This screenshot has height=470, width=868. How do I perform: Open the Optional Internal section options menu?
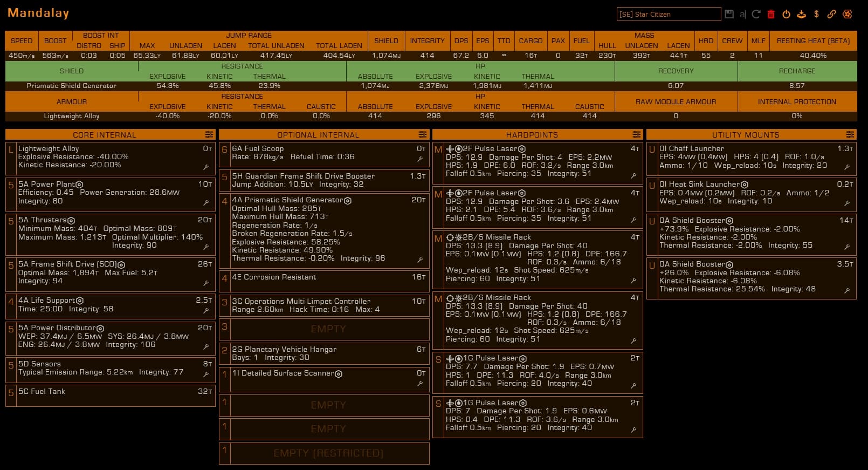click(x=423, y=134)
